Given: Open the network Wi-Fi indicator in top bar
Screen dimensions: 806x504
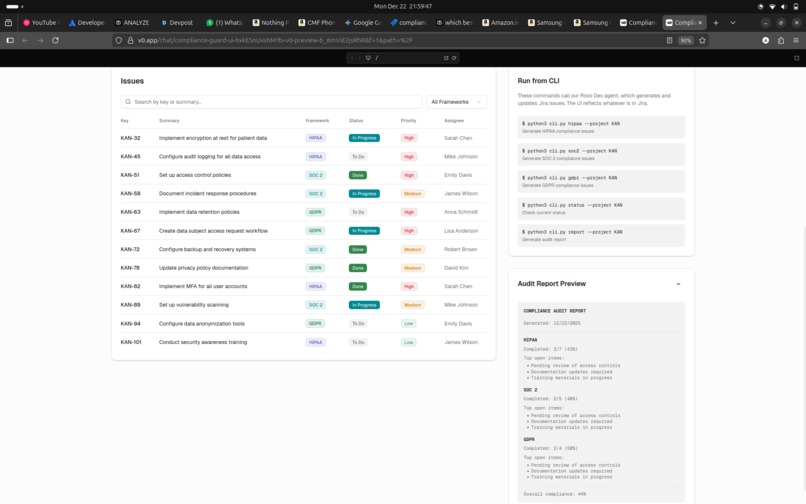Looking at the screenshot, I should [x=772, y=7].
